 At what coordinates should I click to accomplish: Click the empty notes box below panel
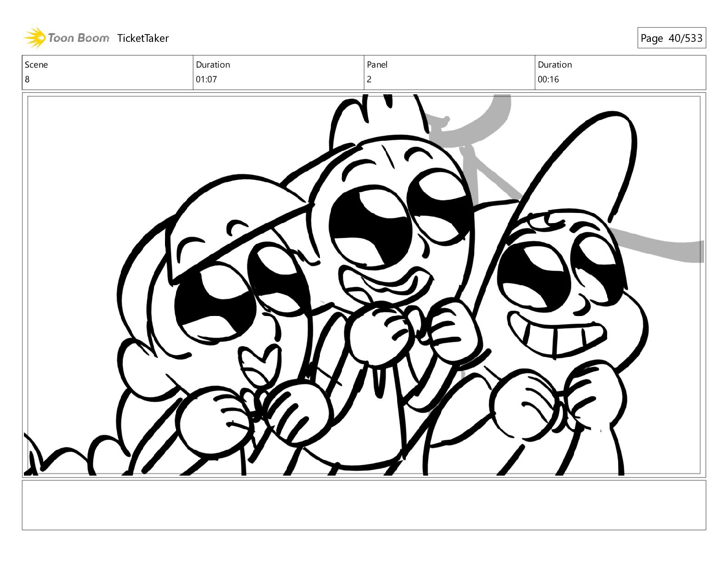[364, 505]
